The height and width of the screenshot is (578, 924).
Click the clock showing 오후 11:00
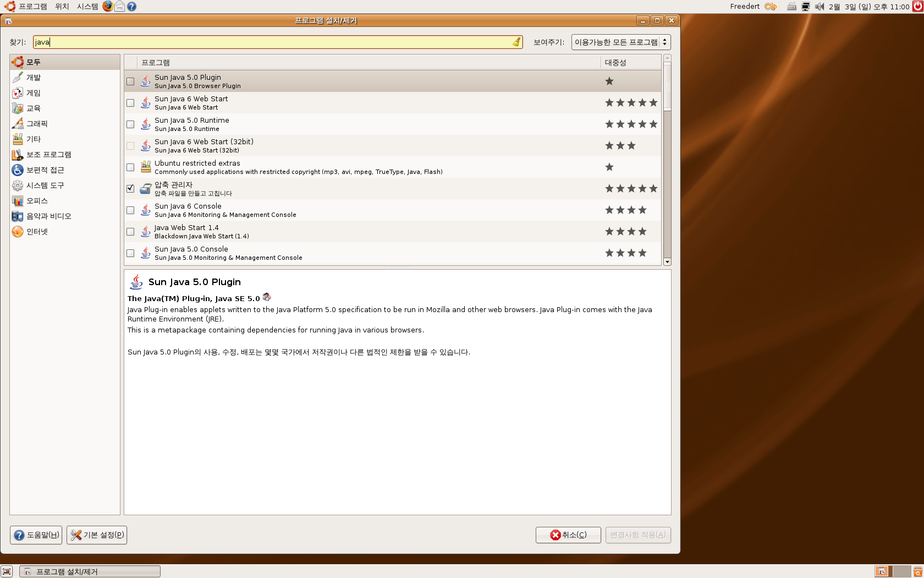click(x=869, y=7)
